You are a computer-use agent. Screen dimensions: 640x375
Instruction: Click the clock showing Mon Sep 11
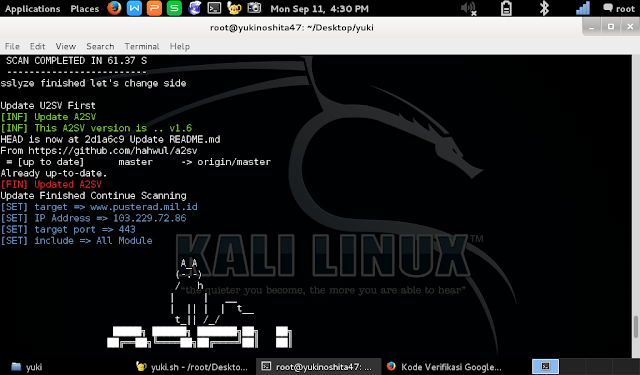319,9
